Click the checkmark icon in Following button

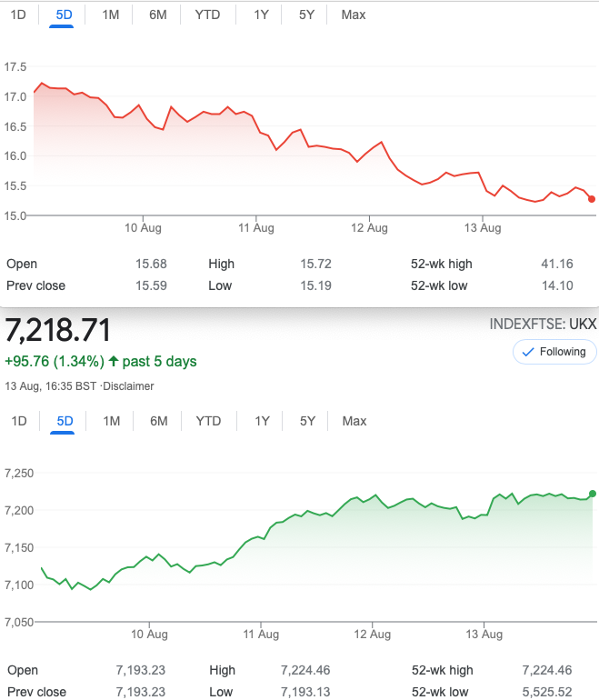pos(526,352)
